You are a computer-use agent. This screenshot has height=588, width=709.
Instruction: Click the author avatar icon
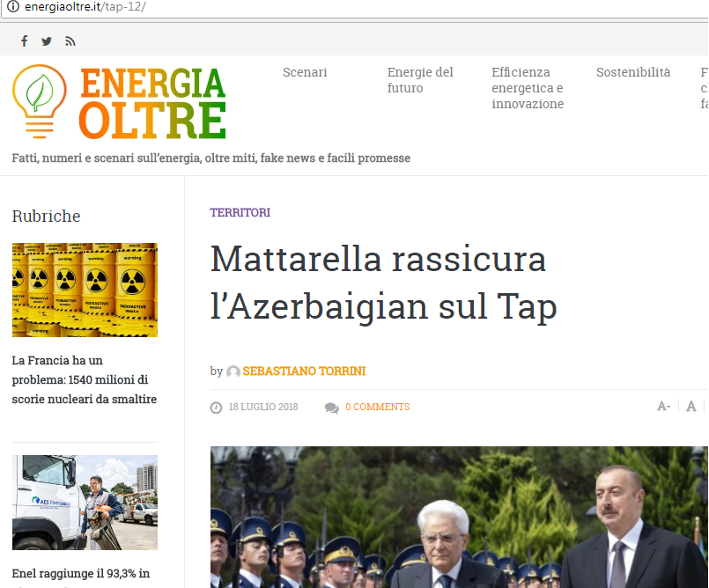coord(233,371)
